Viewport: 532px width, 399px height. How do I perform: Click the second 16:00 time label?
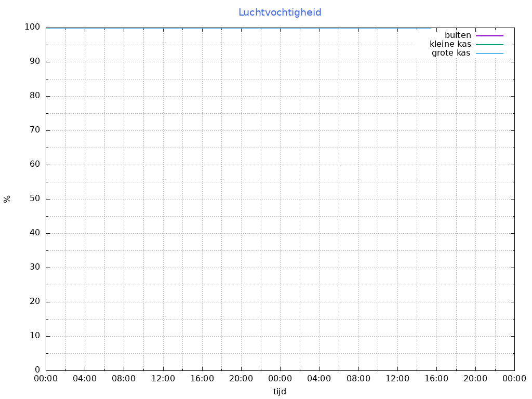(x=436, y=379)
